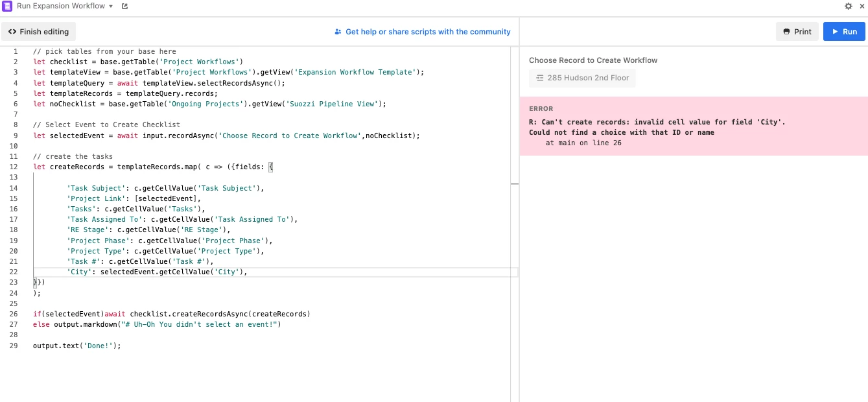Click the 'Project Phase' code line
This screenshot has height=402, width=868.
pyautogui.click(x=170, y=241)
